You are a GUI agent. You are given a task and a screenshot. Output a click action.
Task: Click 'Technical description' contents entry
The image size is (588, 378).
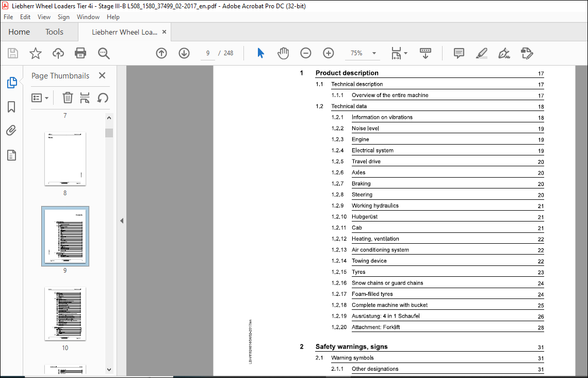(357, 84)
